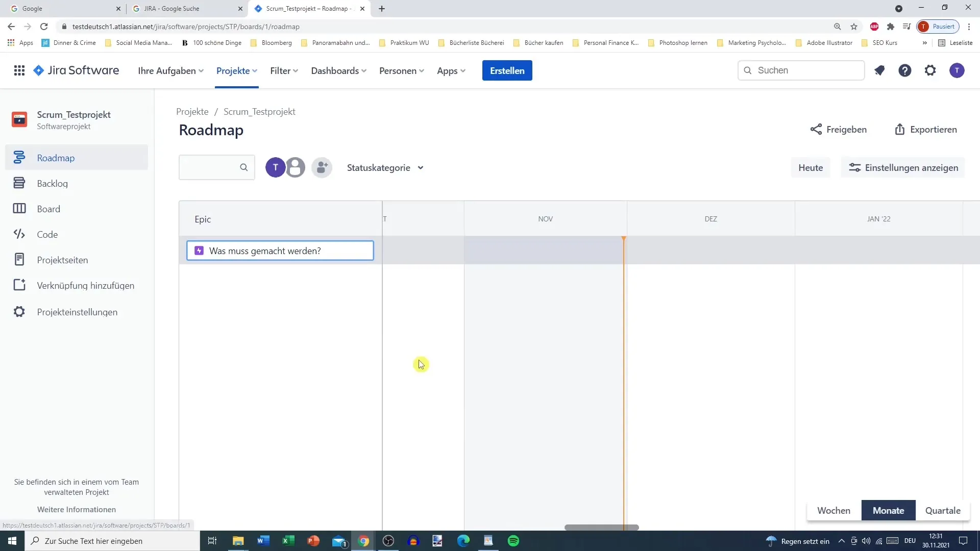Select the Wochen timeline view
This screenshot has width=980, height=551.
click(834, 511)
